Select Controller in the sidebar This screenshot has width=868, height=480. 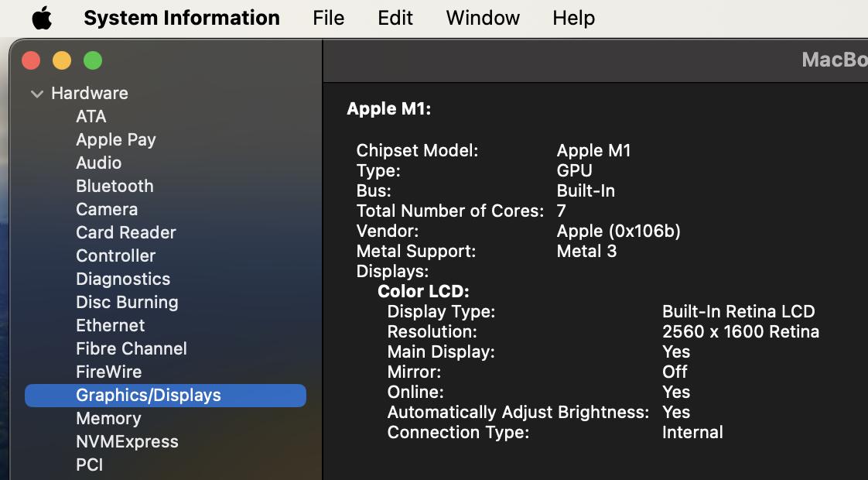point(116,256)
